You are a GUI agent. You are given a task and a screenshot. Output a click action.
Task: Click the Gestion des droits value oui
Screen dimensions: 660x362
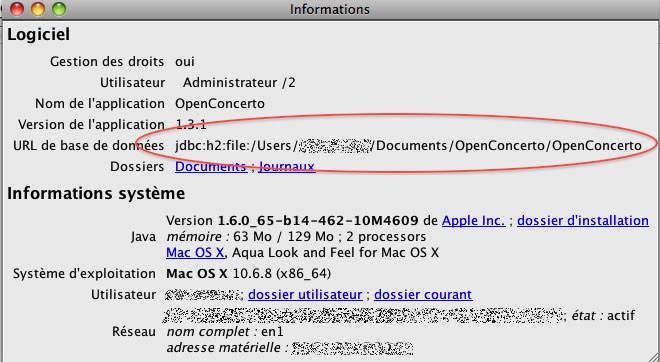pos(185,61)
